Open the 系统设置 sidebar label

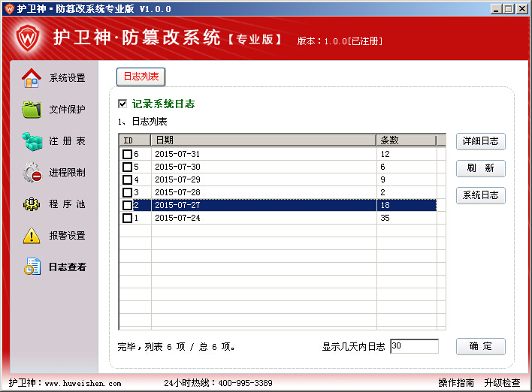click(x=67, y=78)
